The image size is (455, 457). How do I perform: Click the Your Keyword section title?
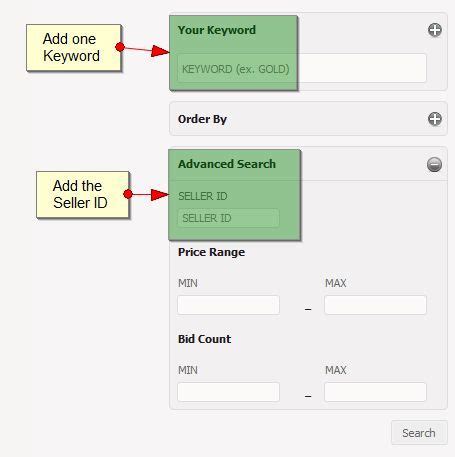tap(217, 30)
